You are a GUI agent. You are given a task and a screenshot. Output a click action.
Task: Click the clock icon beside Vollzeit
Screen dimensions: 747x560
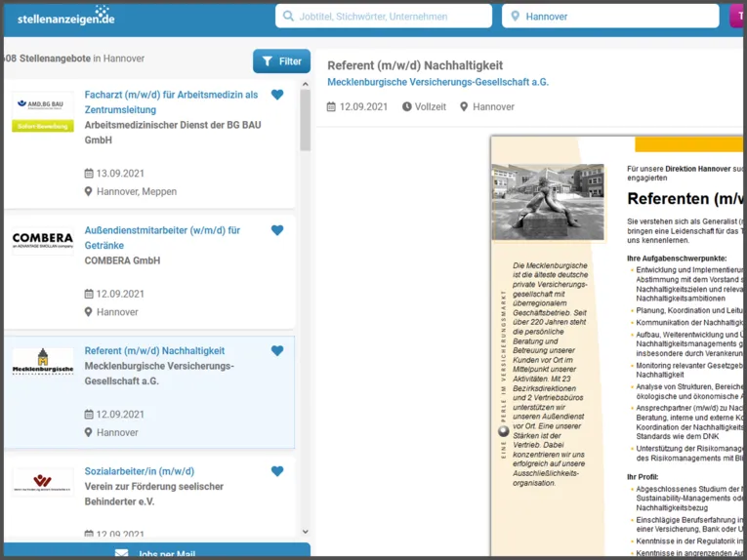click(x=407, y=106)
